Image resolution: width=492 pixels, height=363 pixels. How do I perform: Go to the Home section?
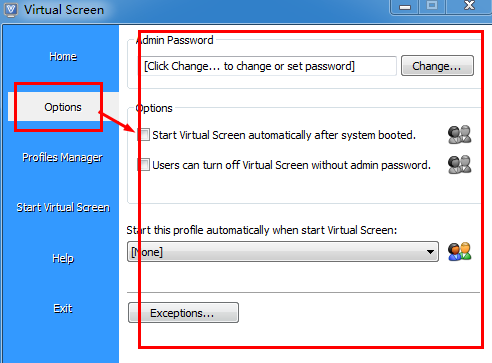click(63, 56)
